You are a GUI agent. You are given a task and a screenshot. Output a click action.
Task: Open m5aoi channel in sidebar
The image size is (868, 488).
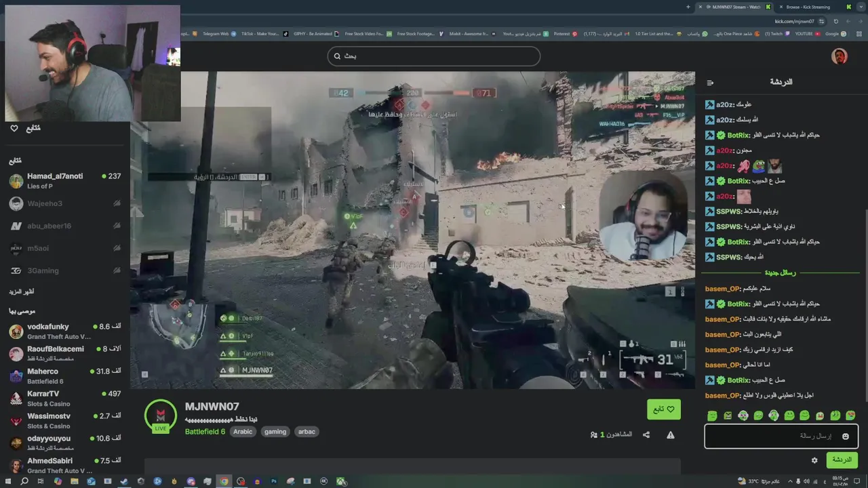[x=65, y=248]
